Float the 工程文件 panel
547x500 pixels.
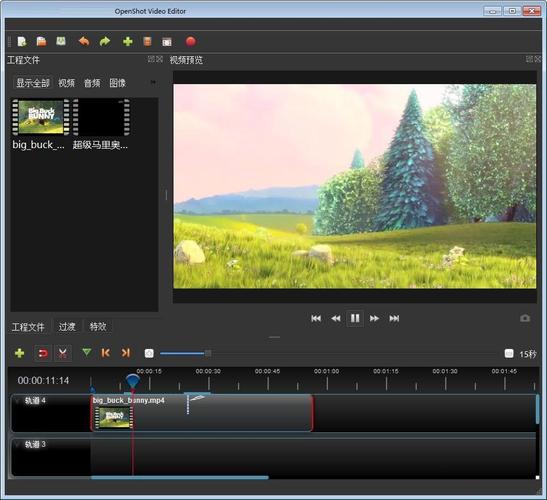pos(151,59)
